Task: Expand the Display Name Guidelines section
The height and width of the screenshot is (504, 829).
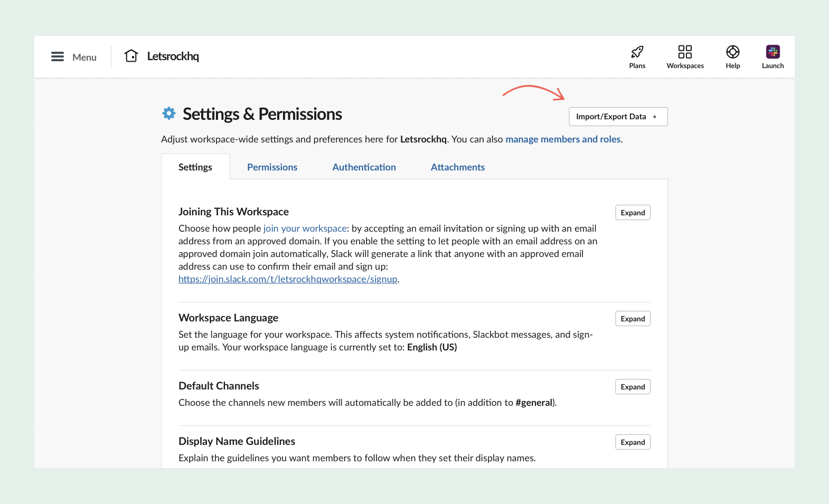Action: [633, 442]
